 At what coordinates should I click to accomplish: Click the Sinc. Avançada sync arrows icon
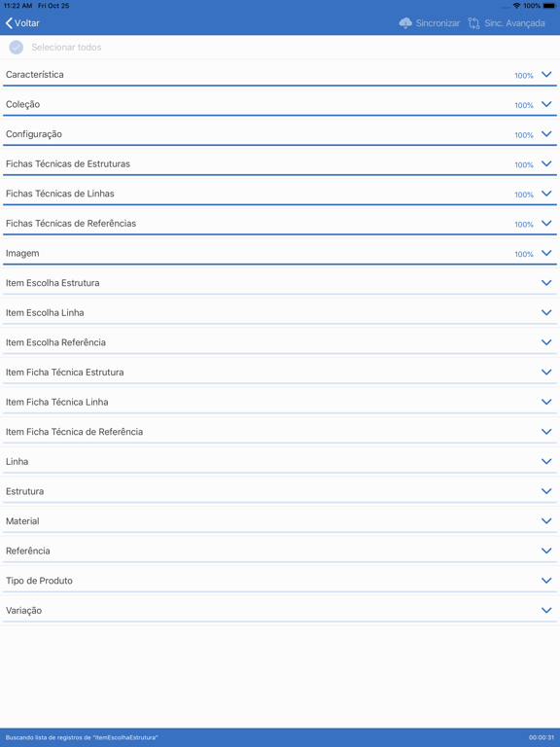click(x=473, y=23)
